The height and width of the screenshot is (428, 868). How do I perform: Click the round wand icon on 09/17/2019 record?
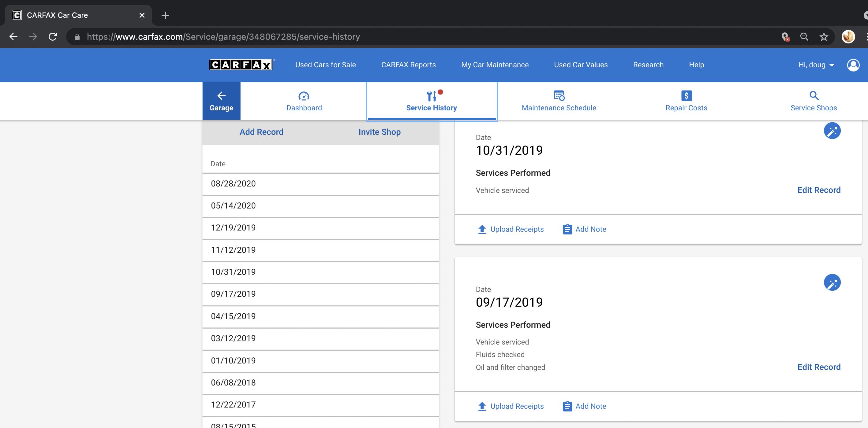coord(832,282)
